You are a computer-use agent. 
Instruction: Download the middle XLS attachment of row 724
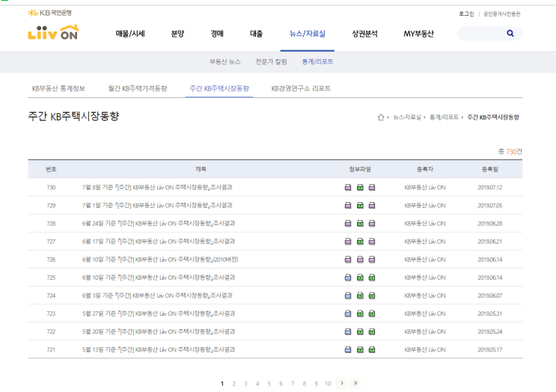click(x=360, y=295)
